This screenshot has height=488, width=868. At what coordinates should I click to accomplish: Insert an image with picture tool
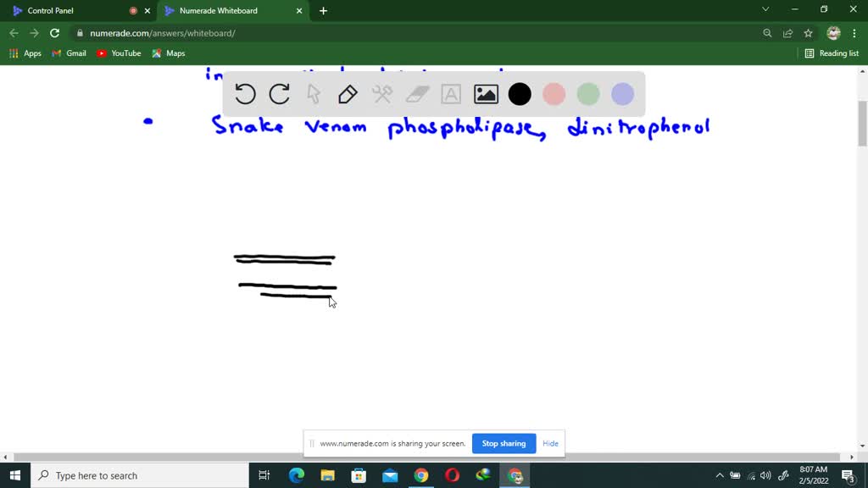(486, 94)
